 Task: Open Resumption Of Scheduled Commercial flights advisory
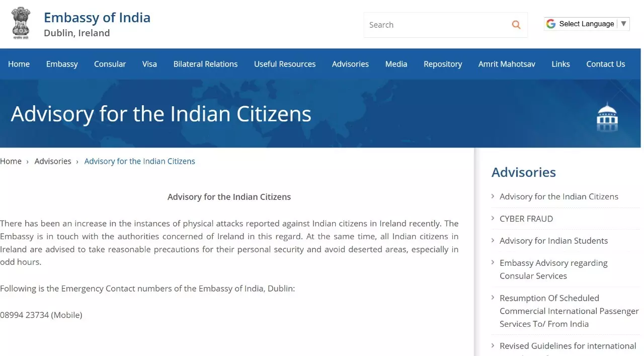(x=569, y=311)
